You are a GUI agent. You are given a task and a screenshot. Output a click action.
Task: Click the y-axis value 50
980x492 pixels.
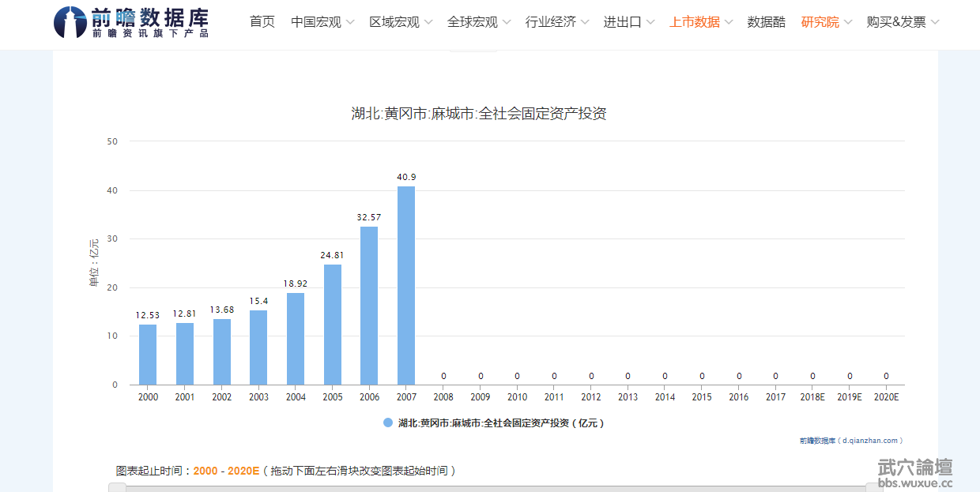[112, 141]
